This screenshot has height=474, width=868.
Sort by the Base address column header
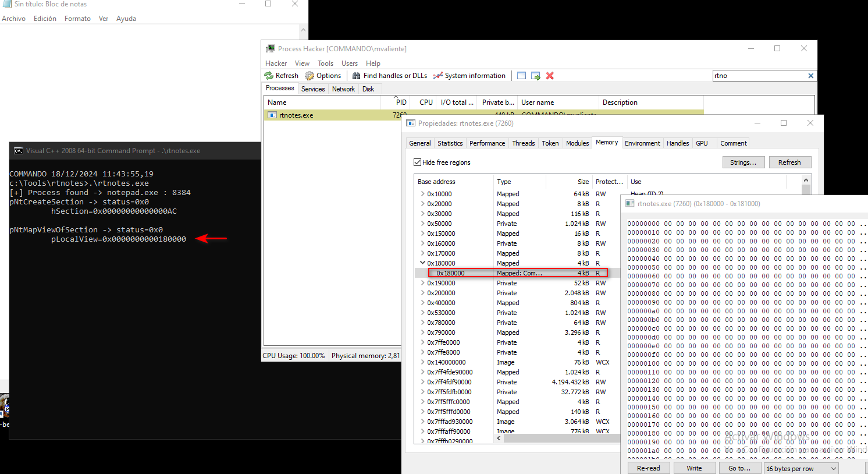453,182
